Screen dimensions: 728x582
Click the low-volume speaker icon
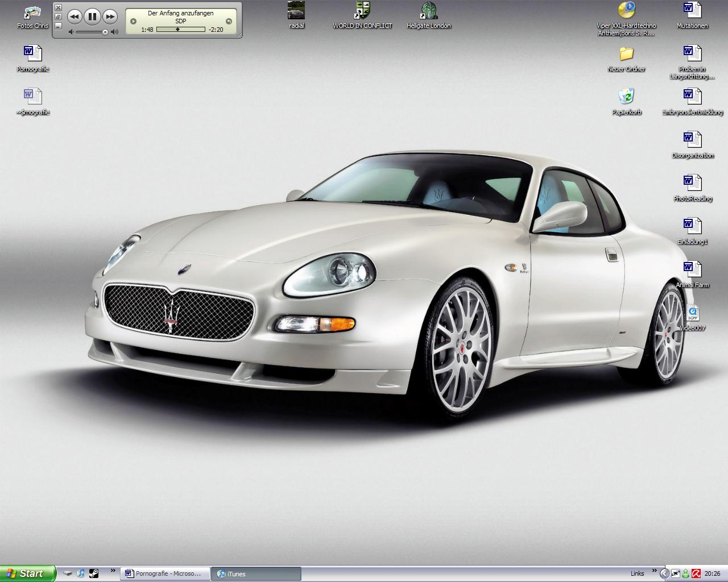coord(71,32)
